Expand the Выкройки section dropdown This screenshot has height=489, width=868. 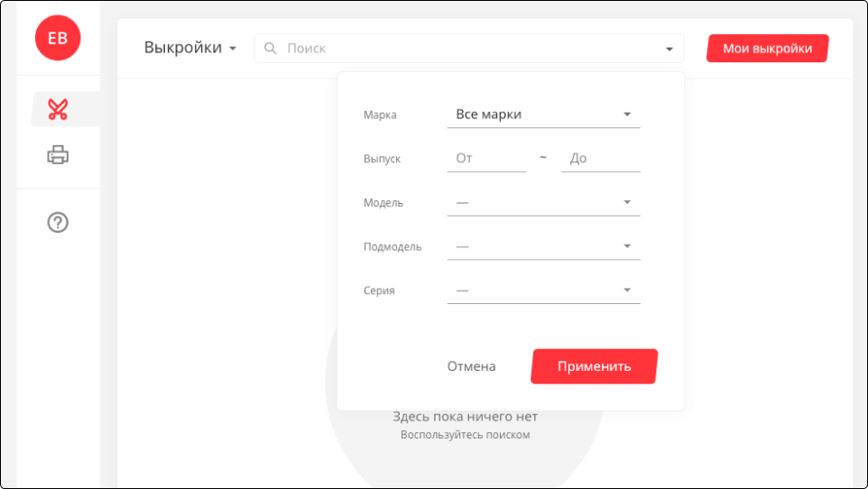pos(190,49)
